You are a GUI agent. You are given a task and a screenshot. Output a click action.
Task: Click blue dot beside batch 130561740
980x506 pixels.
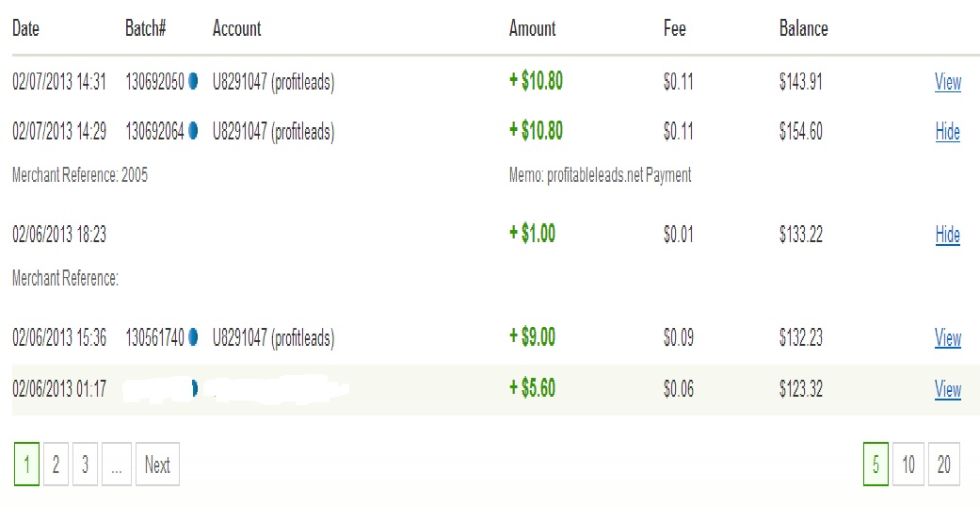pyautogui.click(x=193, y=337)
